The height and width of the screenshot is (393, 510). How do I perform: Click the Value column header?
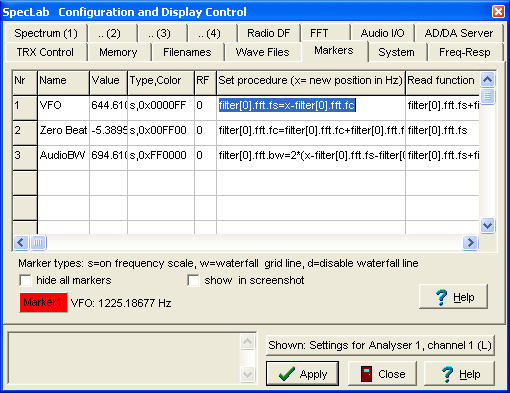(x=108, y=83)
